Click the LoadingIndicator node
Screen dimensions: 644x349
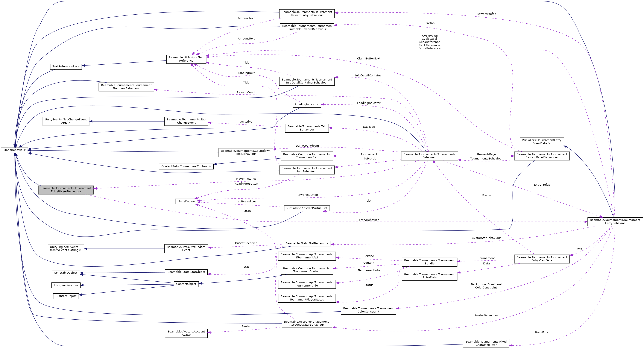coord(307,105)
